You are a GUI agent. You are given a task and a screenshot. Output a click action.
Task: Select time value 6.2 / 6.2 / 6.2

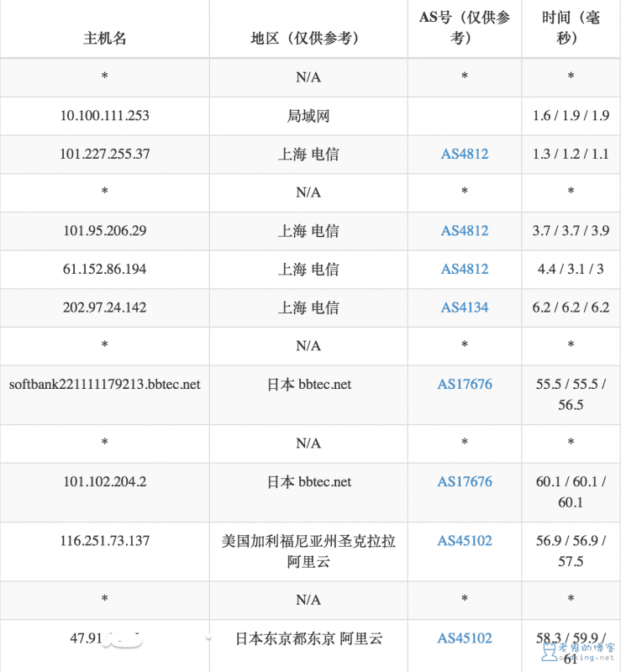pyautogui.click(x=571, y=307)
